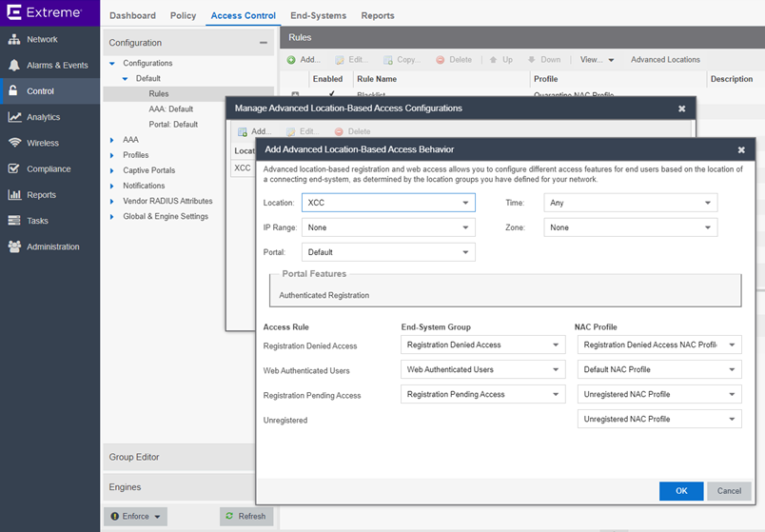Click the Reports bar chart sidebar icon
Screen dimensions: 765x532
point(14,195)
